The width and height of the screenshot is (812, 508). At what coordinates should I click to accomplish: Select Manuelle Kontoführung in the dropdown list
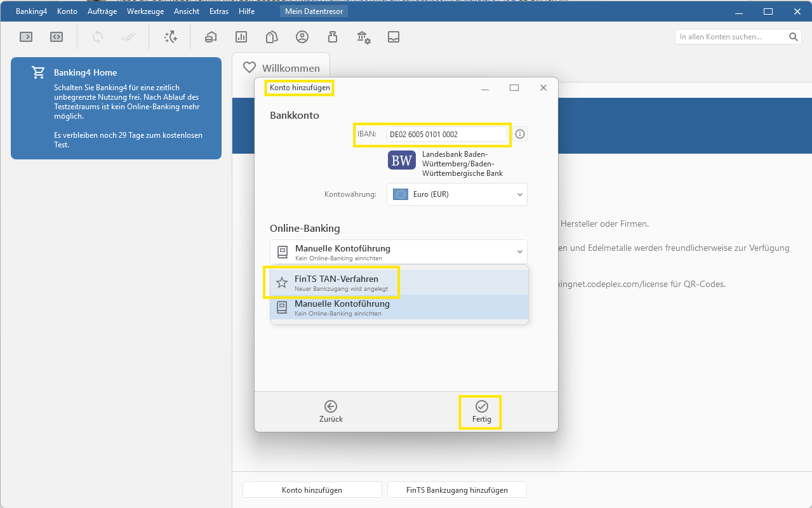click(399, 308)
